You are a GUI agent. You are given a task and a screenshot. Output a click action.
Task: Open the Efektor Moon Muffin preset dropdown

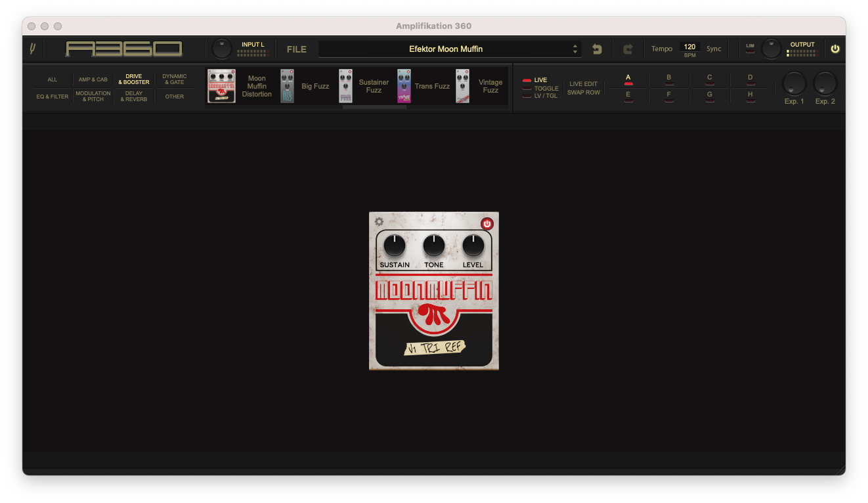tap(450, 49)
